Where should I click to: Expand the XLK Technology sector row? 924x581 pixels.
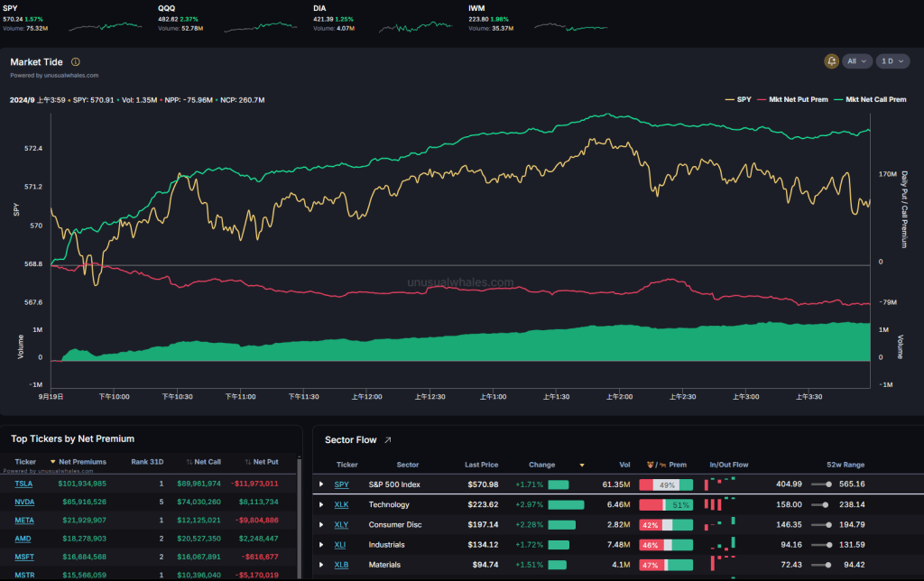(x=321, y=505)
